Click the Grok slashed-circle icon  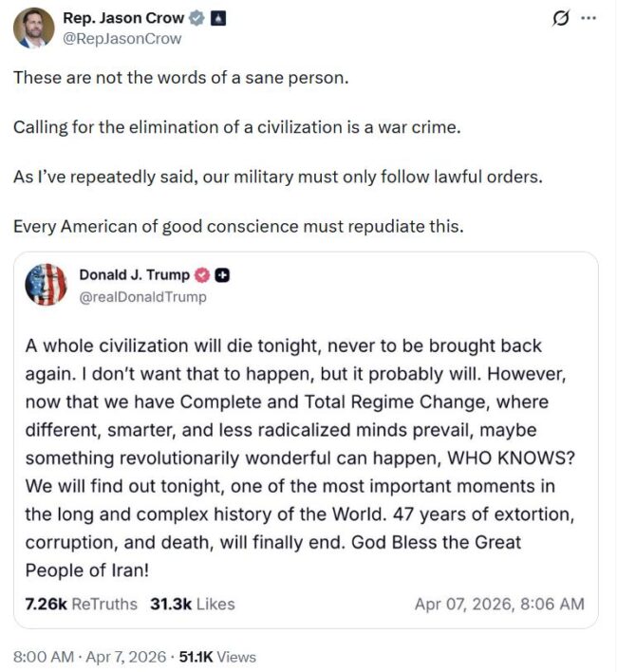(560, 18)
